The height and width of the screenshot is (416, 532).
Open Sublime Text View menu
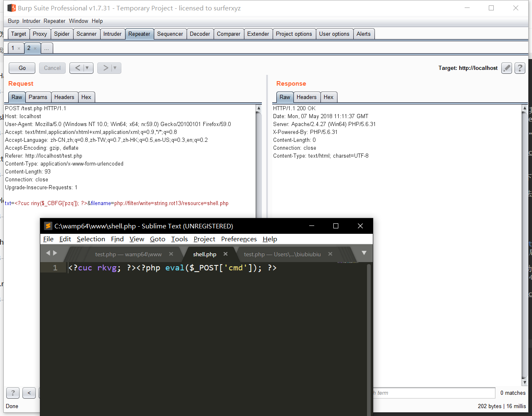(x=137, y=239)
